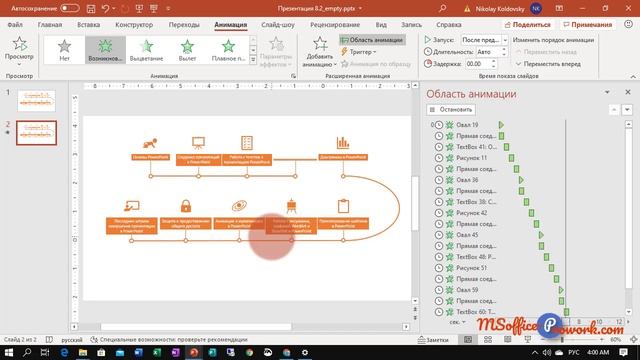Toggle the AutoSave switch
This screenshot has width=640, height=360.
pos(70,8)
